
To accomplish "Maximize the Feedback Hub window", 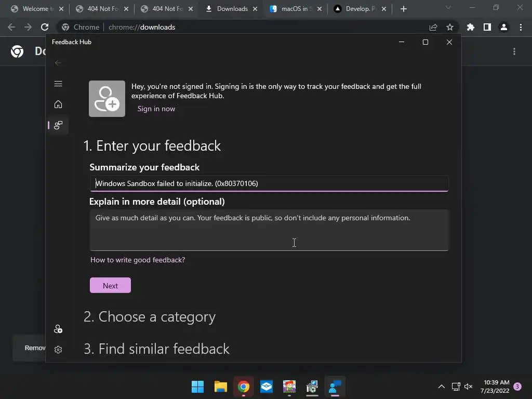I will 425,42.
